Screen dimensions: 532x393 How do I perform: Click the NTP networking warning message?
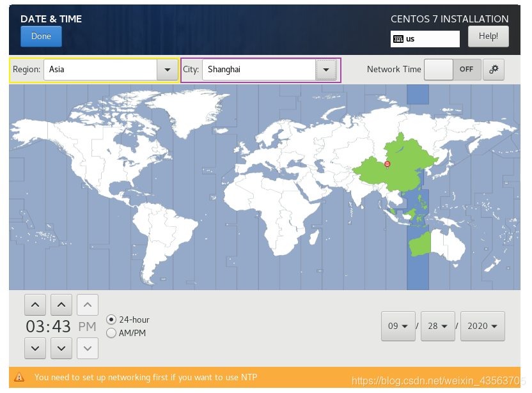pyautogui.click(x=146, y=377)
